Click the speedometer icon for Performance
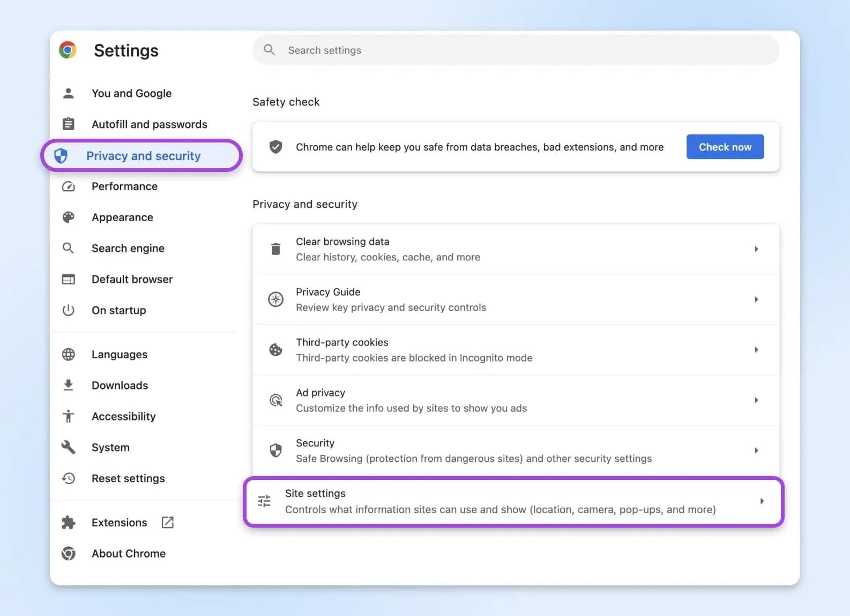 (68, 186)
